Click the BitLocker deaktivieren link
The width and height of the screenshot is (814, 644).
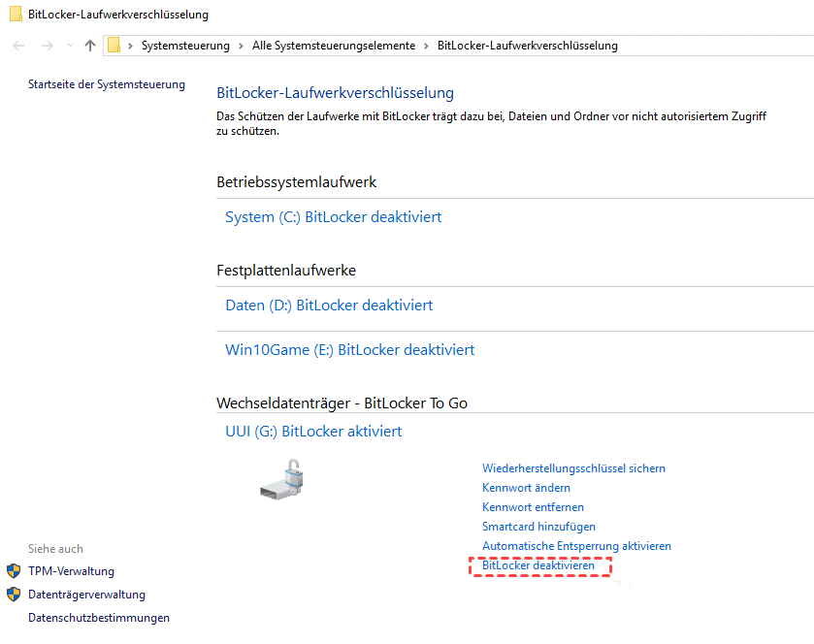[x=538, y=565]
